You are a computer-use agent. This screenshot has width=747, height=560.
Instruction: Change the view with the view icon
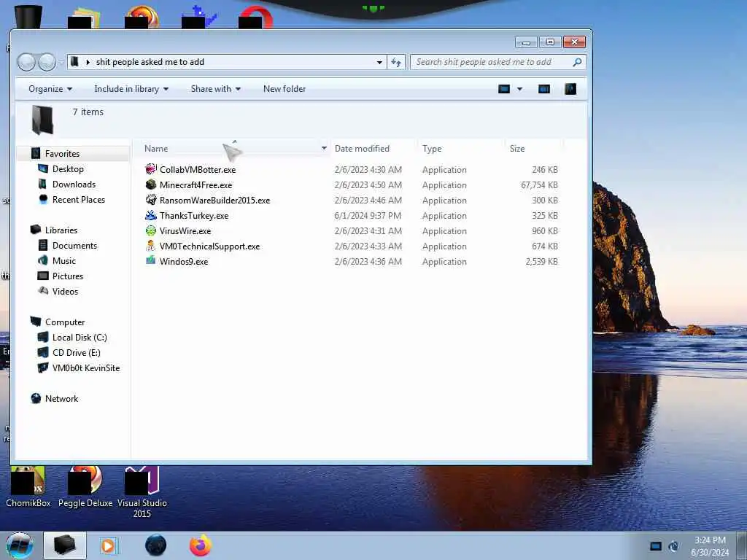click(x=503, y=89)
